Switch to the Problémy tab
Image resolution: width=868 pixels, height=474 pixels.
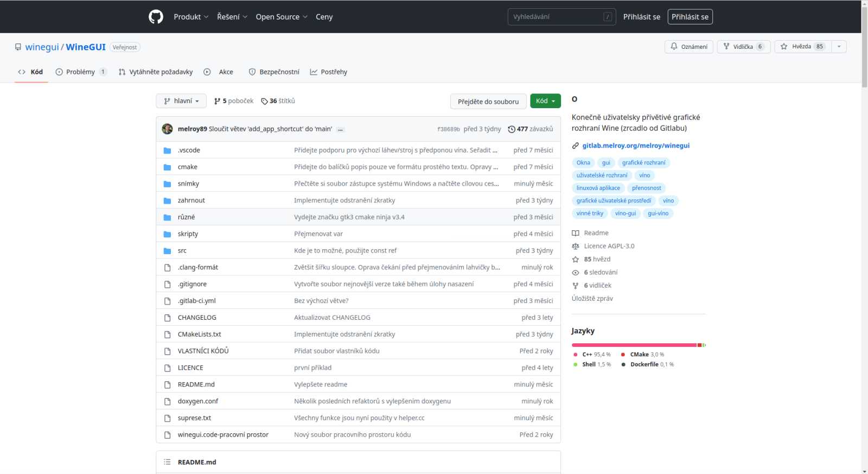point(81,72)
